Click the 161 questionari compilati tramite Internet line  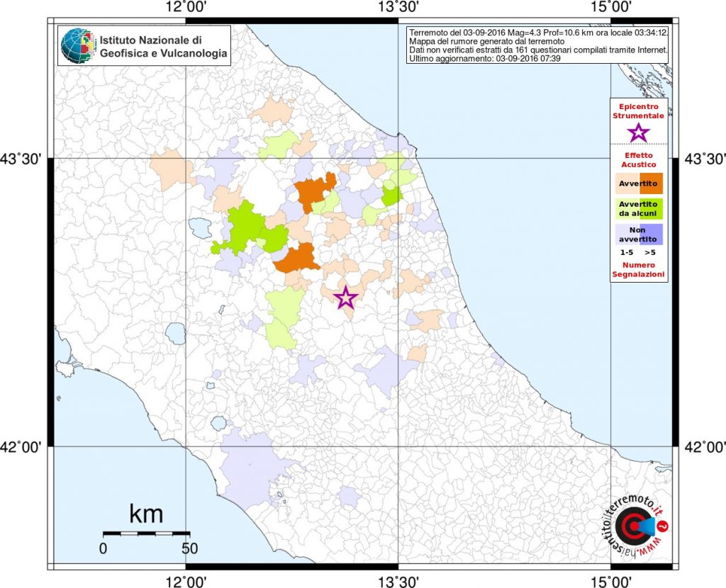[x=538, y=50]
